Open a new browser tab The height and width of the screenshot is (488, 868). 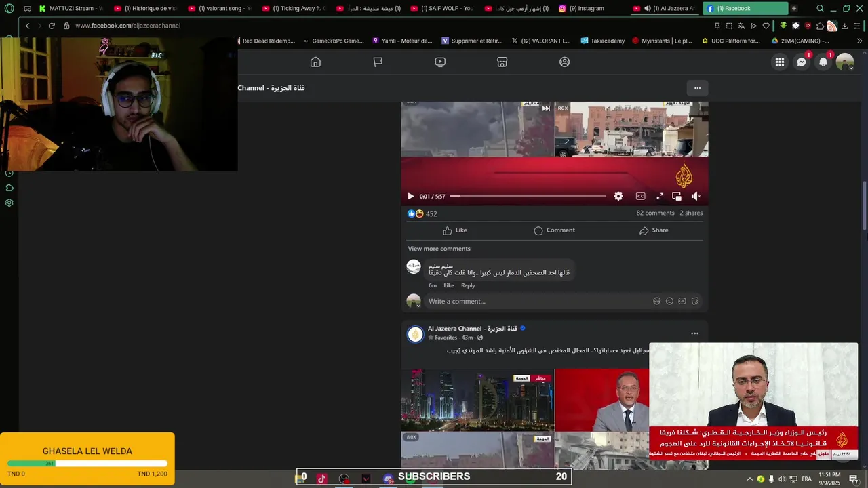pyautogui.click(x=794, y=9)
